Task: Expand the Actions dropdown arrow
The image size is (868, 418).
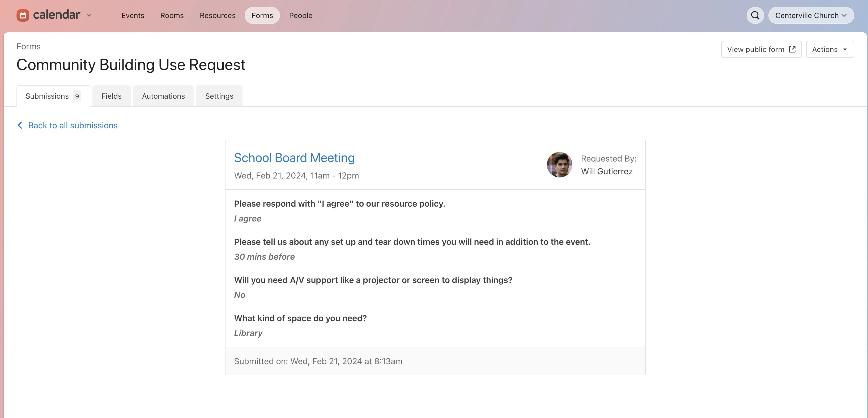Action: point(844,49)
